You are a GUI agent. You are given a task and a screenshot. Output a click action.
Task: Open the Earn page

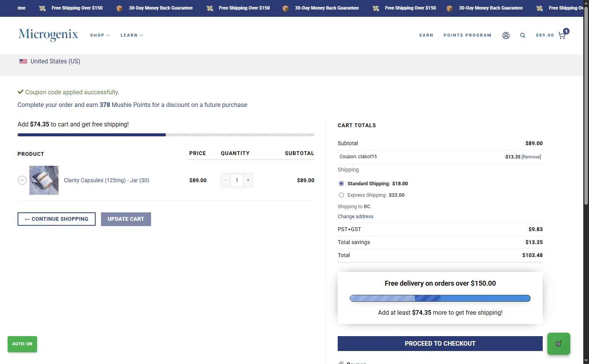[x=426, y=35]
